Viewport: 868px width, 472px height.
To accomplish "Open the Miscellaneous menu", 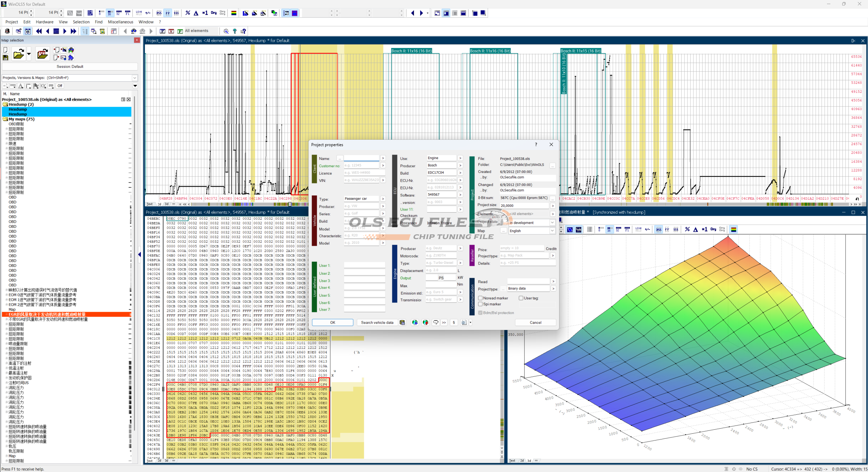I will [120, 22].
